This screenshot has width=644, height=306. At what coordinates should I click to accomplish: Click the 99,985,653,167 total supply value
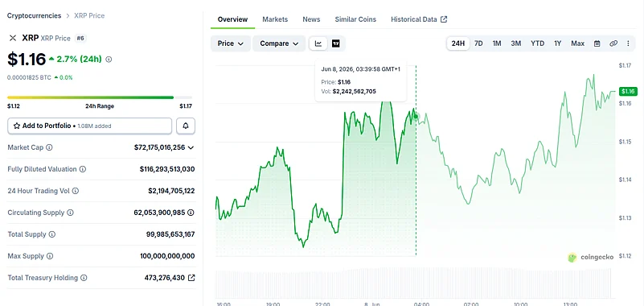click(170, 234)
